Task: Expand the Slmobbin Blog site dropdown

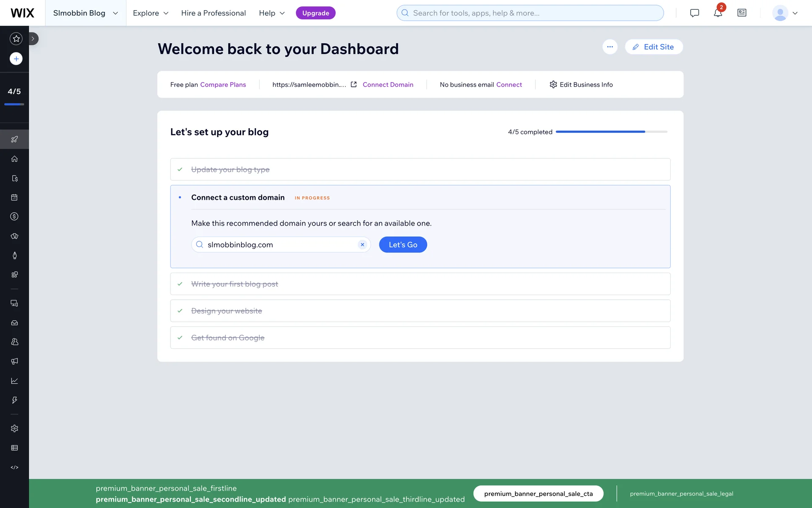Action: coord(85,13)
